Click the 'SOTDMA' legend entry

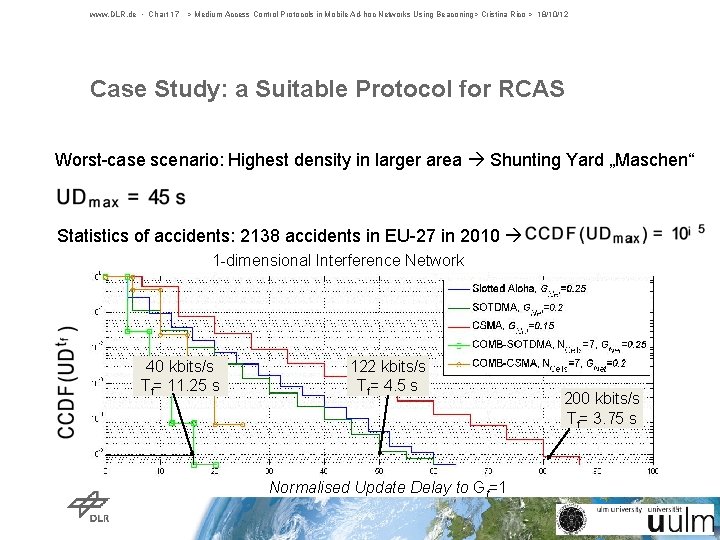(x=506, y=307)
